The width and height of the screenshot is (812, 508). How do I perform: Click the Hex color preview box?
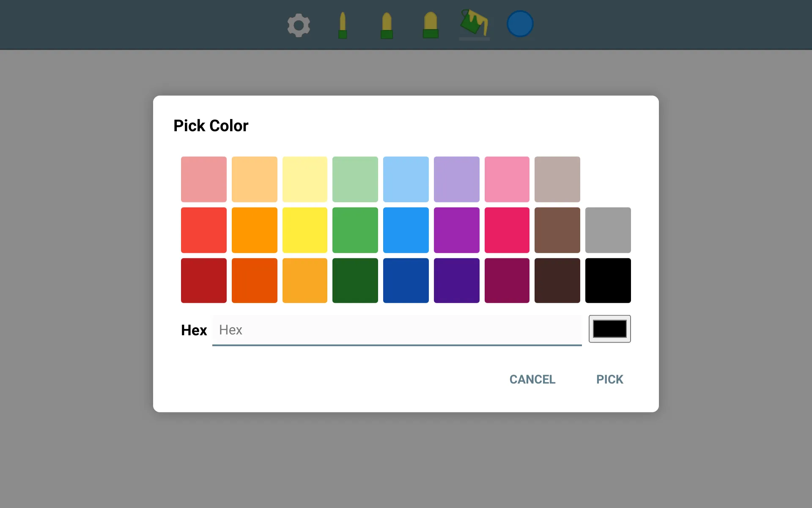[610, 329]
